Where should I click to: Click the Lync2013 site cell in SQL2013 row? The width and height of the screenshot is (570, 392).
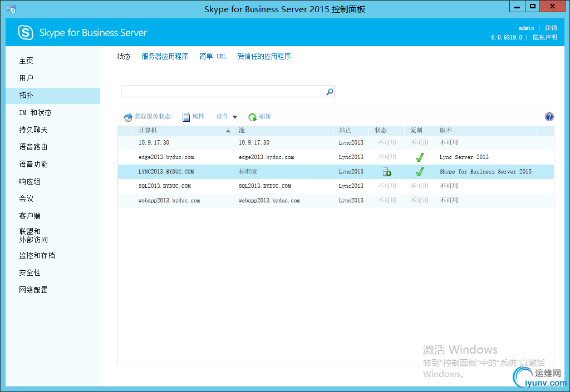point(351,186)
